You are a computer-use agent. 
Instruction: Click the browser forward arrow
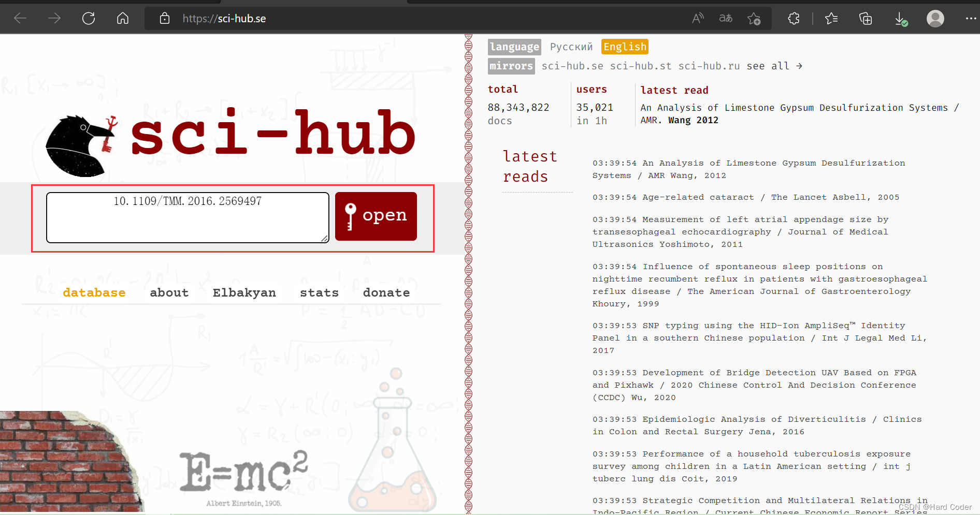click(54, 19)
